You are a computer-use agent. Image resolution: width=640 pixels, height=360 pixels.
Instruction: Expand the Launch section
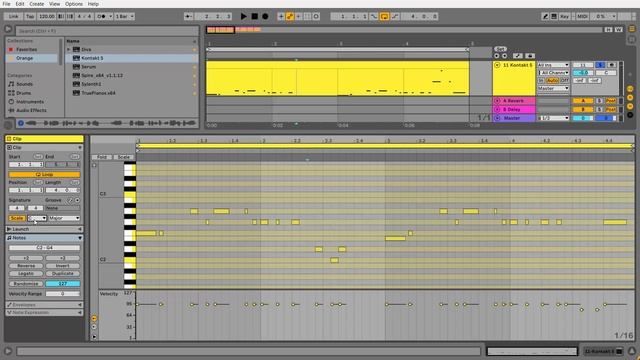pos(44,229)
